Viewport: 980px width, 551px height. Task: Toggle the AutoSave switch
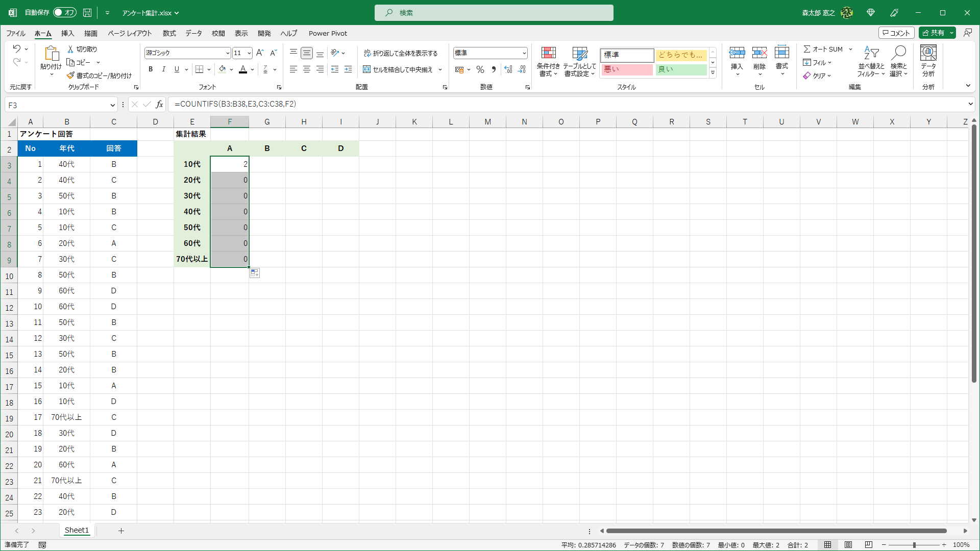tap(64, 13)
